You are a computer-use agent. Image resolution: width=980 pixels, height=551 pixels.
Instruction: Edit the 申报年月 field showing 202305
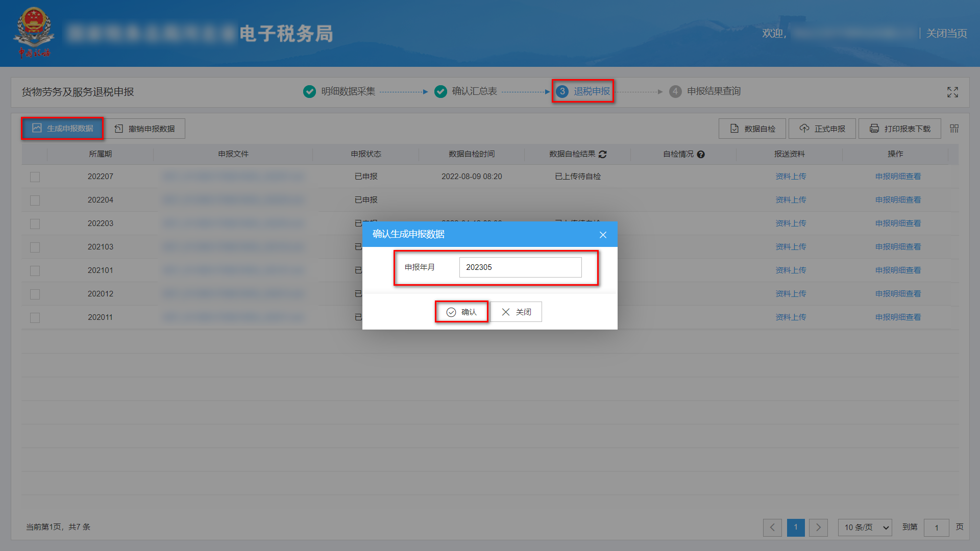(521, 267)
